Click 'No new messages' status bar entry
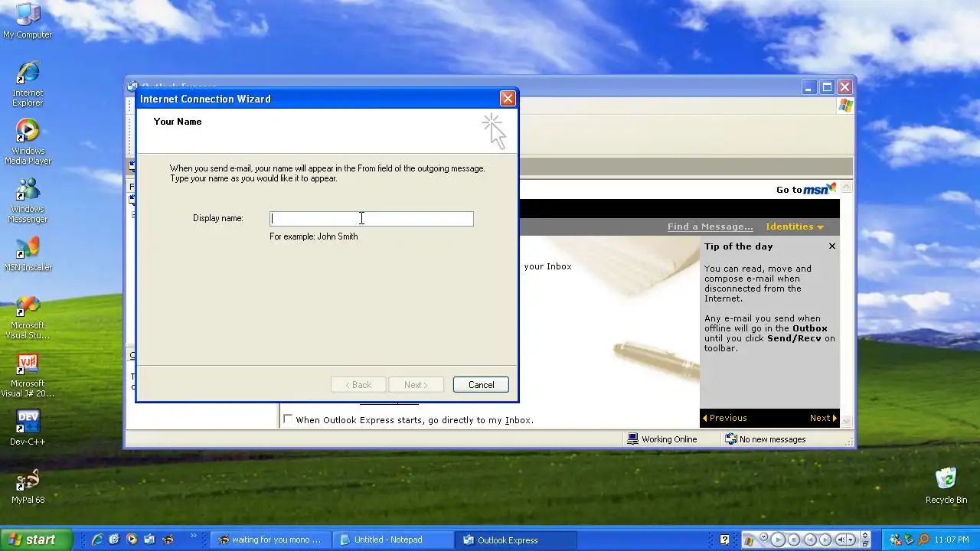This screenshot has height=551, width=980. 766,439
